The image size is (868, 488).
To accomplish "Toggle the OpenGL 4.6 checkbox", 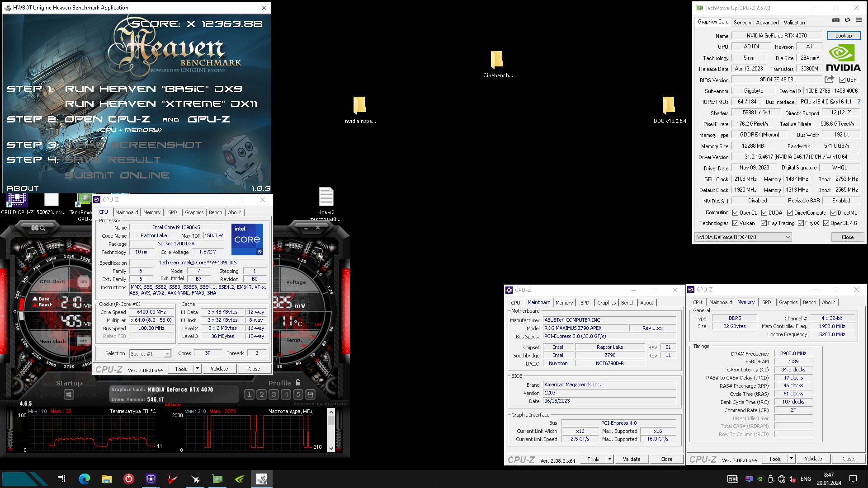I will (826, 223).
